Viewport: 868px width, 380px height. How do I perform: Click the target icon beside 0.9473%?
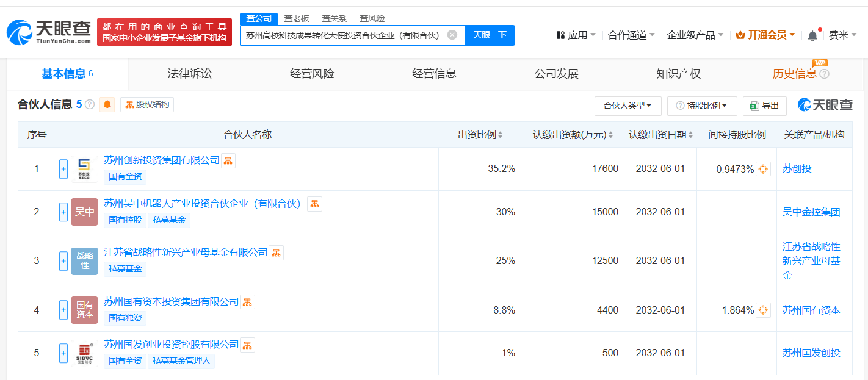tap(763, 169)
